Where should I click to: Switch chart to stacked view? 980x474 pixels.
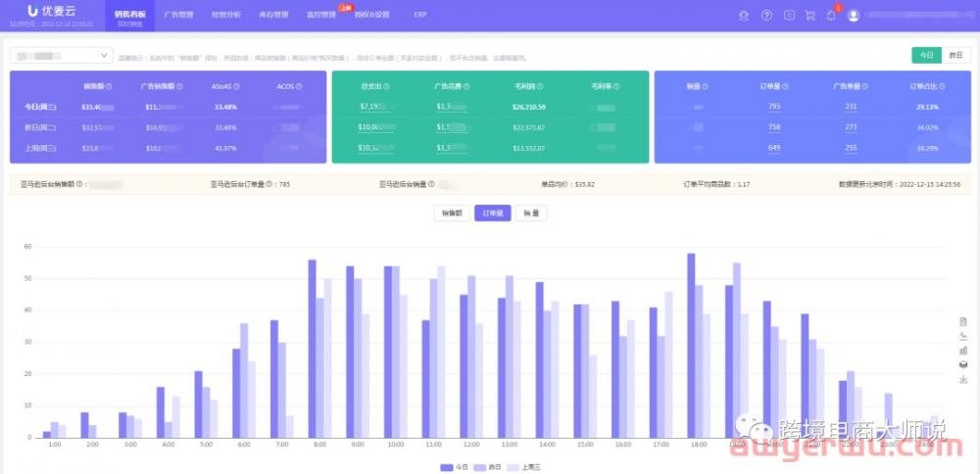pyautogui.click(x=963, y=364)
